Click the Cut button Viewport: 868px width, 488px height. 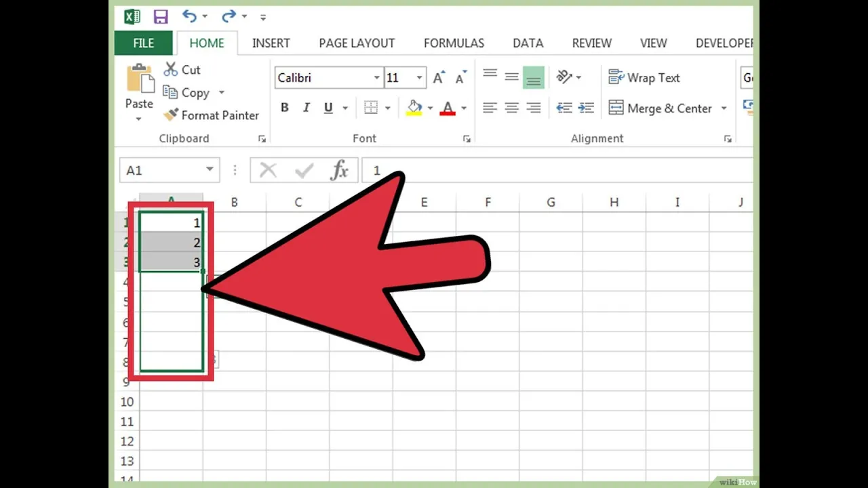tap(182, 70)
